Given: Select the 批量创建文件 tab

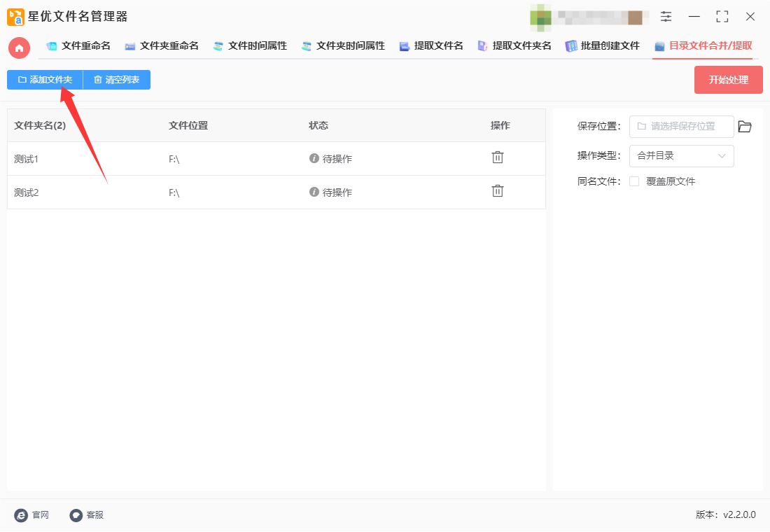Looking at the screenshot, I should [603, 46].
